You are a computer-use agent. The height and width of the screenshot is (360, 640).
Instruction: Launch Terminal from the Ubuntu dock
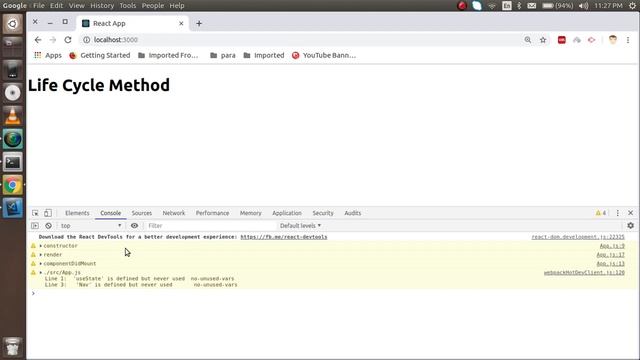pos(13,162)
